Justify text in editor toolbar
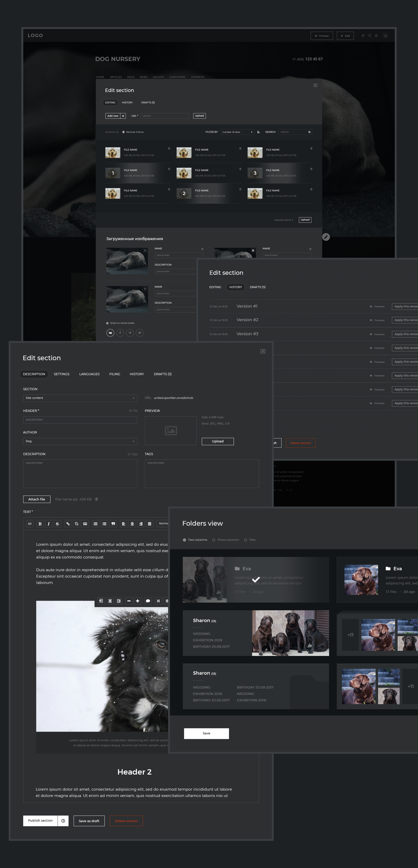Screen dimensions: 418x868 [149, 524]
